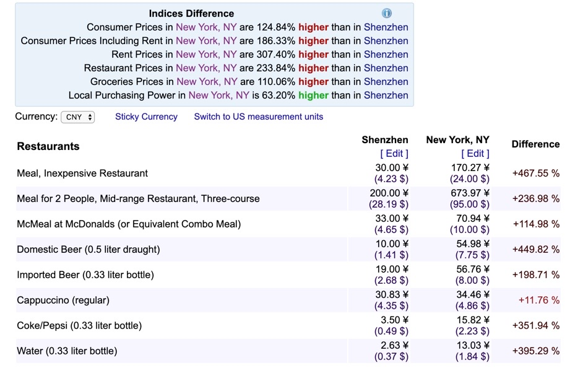This screenshot has width=588, height=373.
Task: Open Shenzhen link in Local Purchasing Power line
Action: (x=386, y=95)
